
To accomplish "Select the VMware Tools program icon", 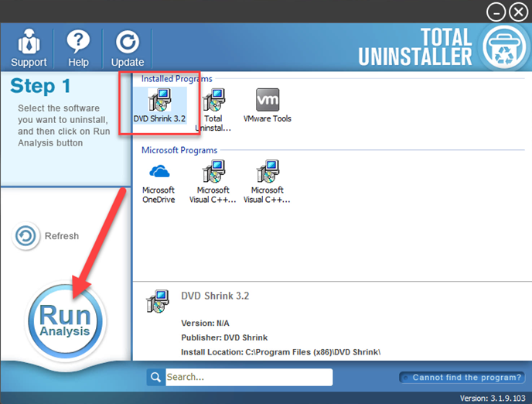I will [x=268, y=105].
